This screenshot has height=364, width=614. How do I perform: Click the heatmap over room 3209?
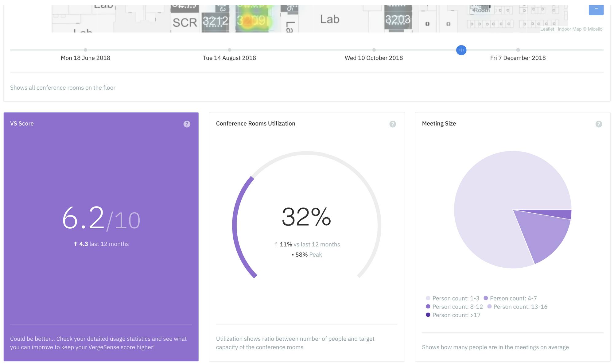coord(251,20)
